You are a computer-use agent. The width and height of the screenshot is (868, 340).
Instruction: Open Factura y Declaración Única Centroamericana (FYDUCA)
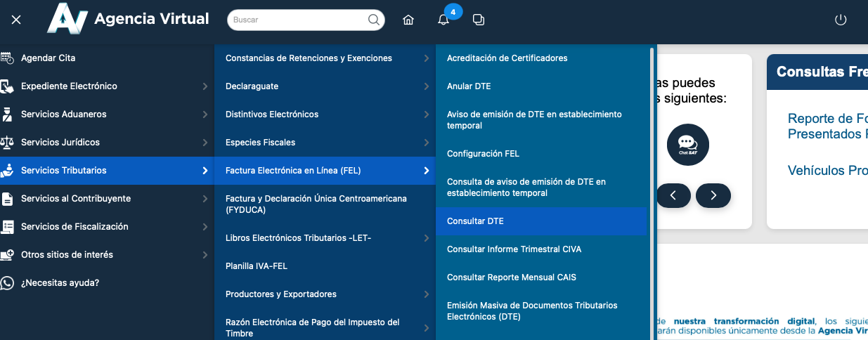coord(325,204)
